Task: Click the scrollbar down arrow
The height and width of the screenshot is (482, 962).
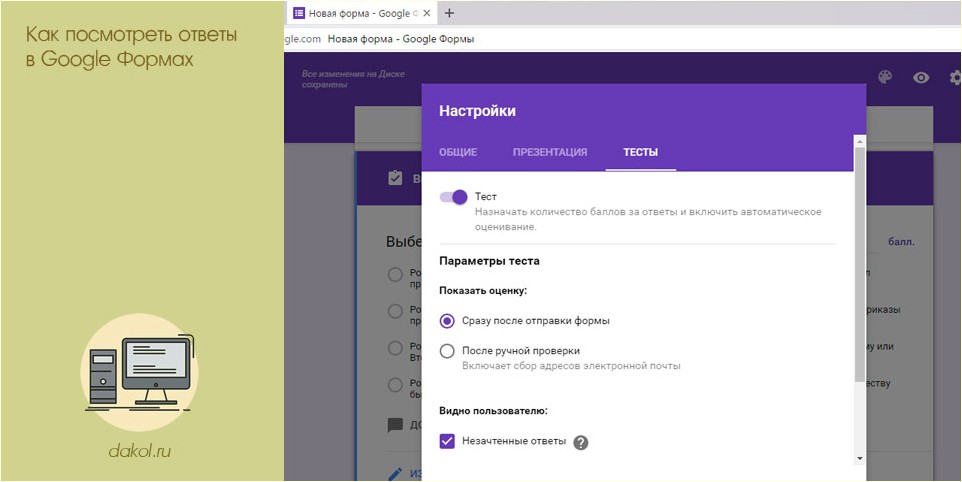Action: pos(860,458)
